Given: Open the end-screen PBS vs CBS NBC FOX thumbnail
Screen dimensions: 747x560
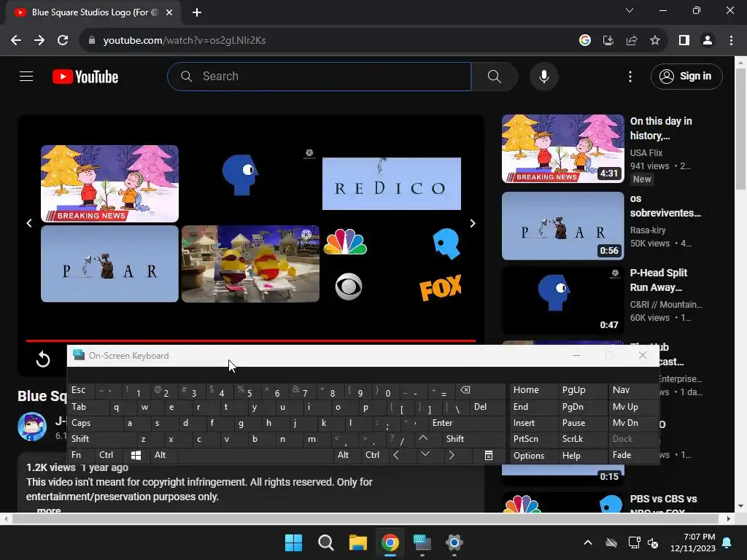Looking at the screenshot, I should [392, 264].
